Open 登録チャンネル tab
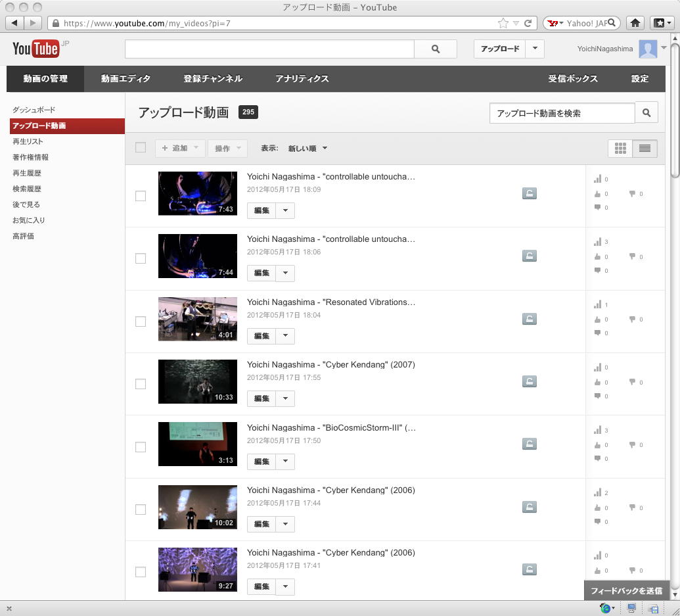The width and height of the screenshot is (680, 616). click(212, 78)
